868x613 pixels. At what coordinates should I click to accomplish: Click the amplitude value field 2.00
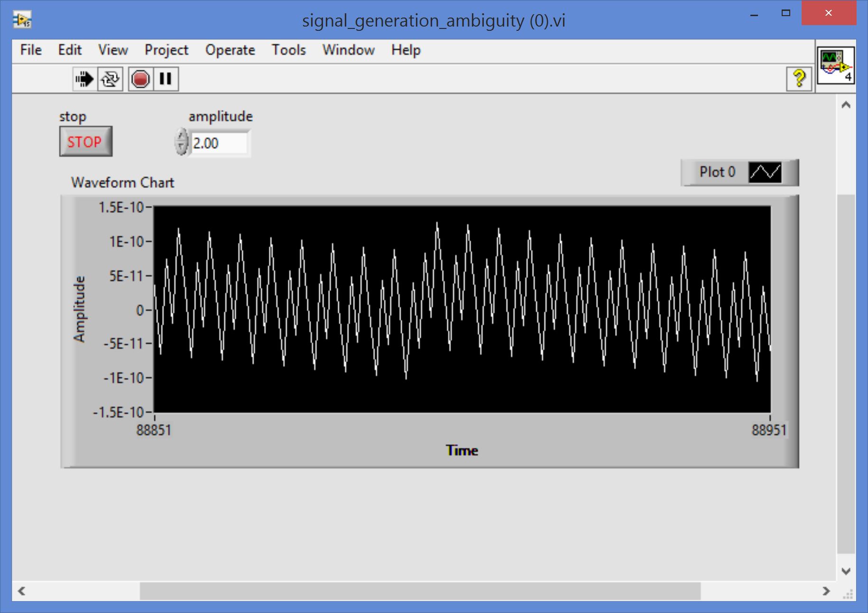[x=219, y=143]
